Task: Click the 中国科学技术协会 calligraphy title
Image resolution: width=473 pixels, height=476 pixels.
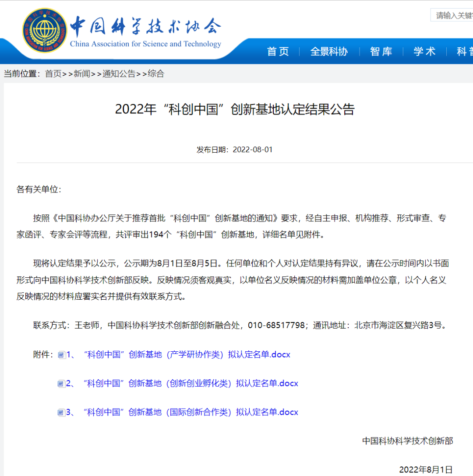Action: coord(145,25)
